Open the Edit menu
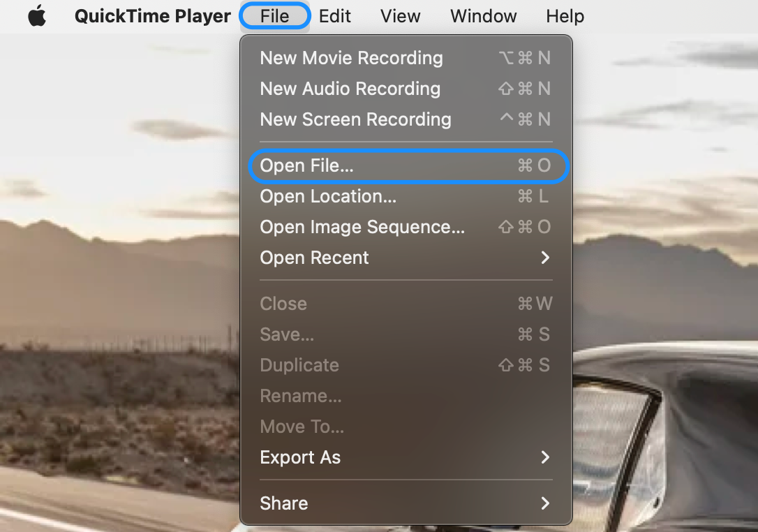This screenshot has width=758, height=532. click(334, 15)
